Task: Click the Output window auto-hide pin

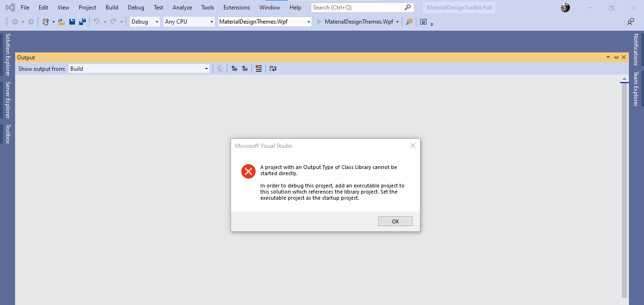Action: tap(616, 57)
